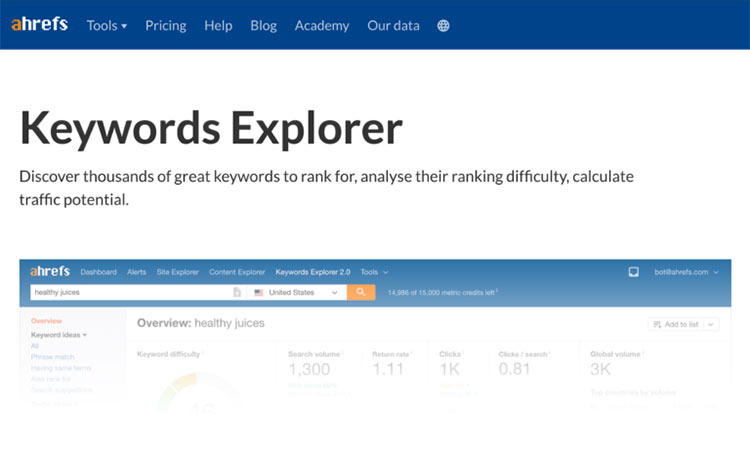The height and width of the screenshot is (455, 750).
Task: Click the Return rate value 1.11
Action: coord(388,369)
